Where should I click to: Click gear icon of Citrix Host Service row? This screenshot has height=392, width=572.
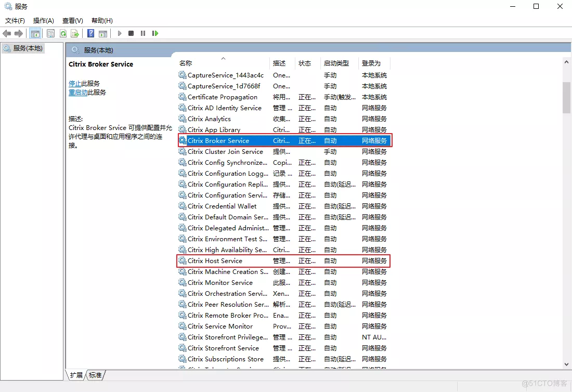183,260
